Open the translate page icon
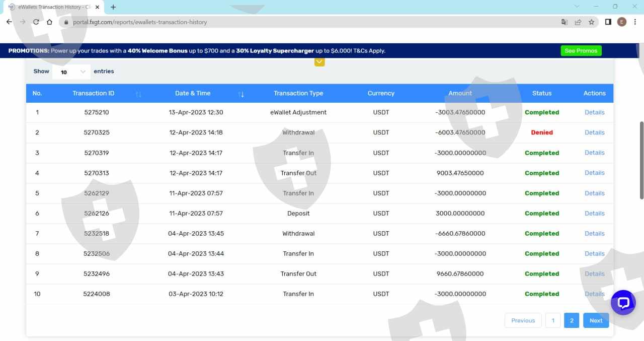The height and width of the screenshot is (341, 644). [x=565, y=22]
